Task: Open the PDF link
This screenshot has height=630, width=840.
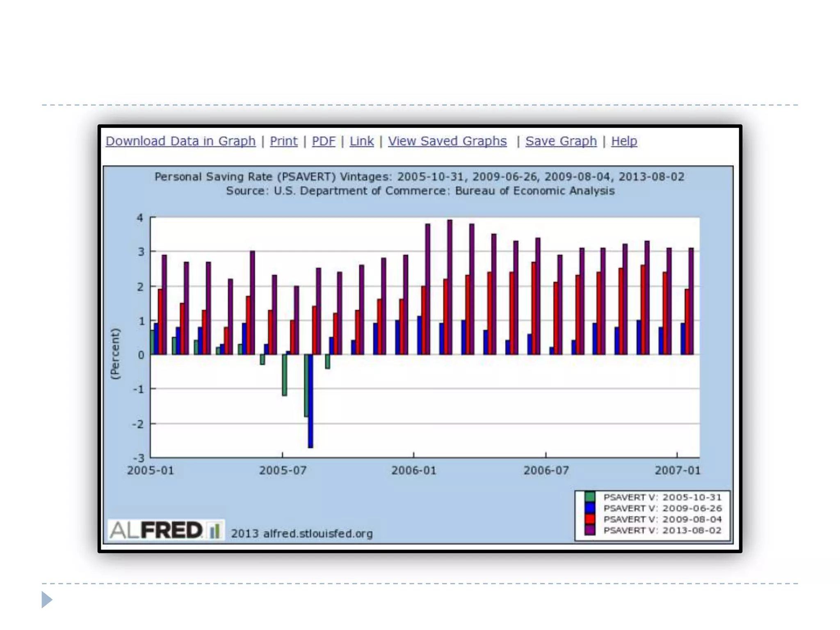Action: (323, 141)
